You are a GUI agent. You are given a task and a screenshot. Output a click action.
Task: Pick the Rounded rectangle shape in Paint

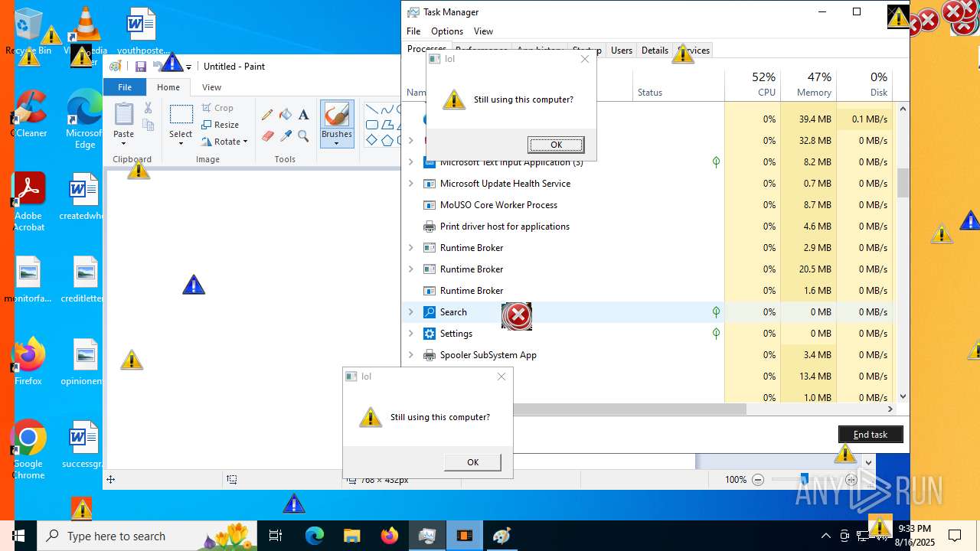[x=371, y=125]
